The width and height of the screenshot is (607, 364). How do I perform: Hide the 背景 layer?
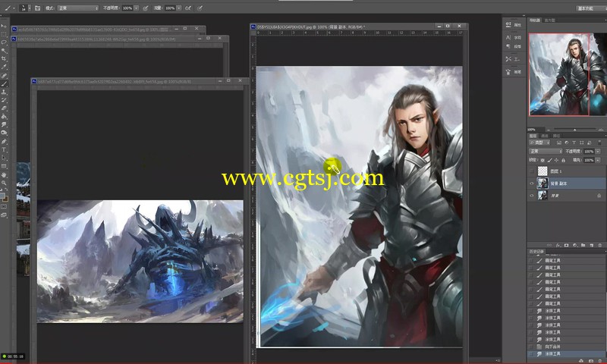point(532,196)
